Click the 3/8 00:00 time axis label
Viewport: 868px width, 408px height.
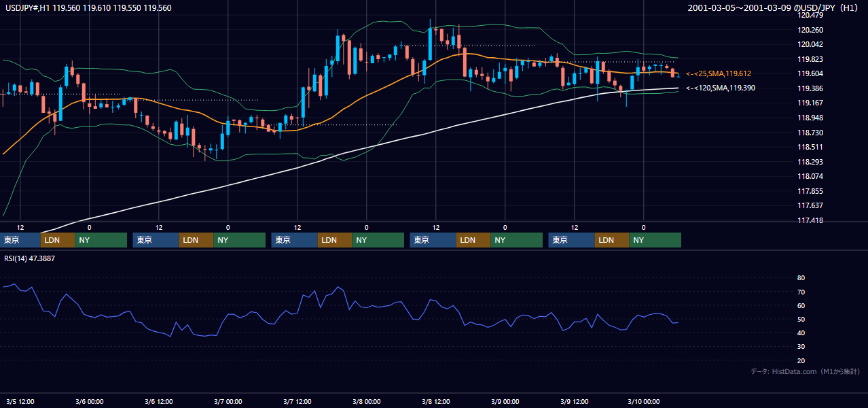click(367, 401)
